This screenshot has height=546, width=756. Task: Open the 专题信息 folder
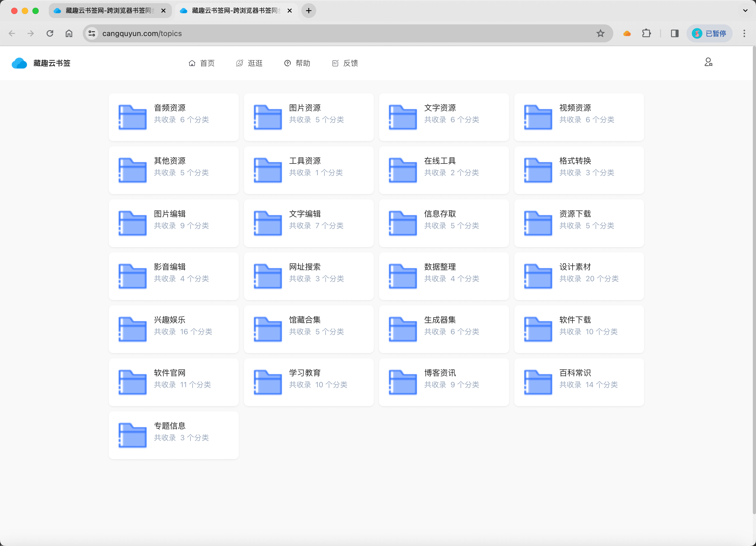173,435
